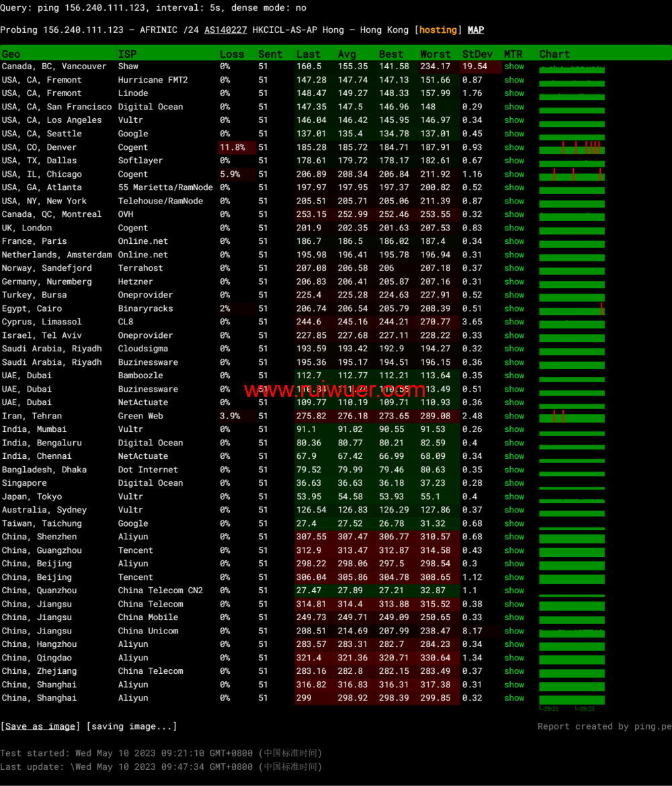Click the Denver Cogent latency chart
Image resolution: width=672 pixels, height=786 pixels.
(x=571, y=148)
